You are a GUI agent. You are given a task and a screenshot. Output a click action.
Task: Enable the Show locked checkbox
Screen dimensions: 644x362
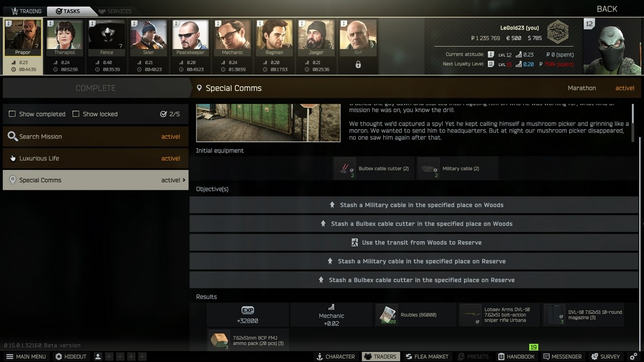tap(76, 114)
